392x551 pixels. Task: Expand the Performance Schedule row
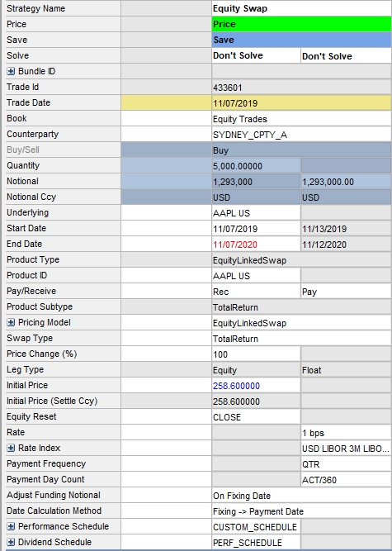pos(11,526)
